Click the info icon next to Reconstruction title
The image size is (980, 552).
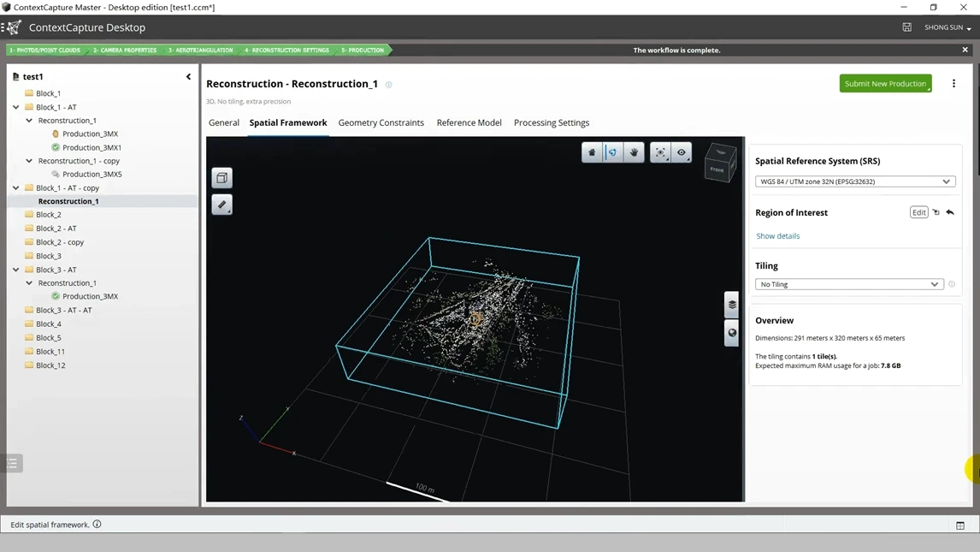(389, 85)
